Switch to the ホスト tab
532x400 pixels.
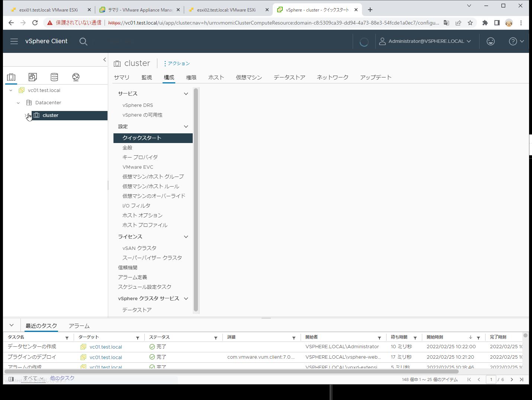(x=216, y=77)
